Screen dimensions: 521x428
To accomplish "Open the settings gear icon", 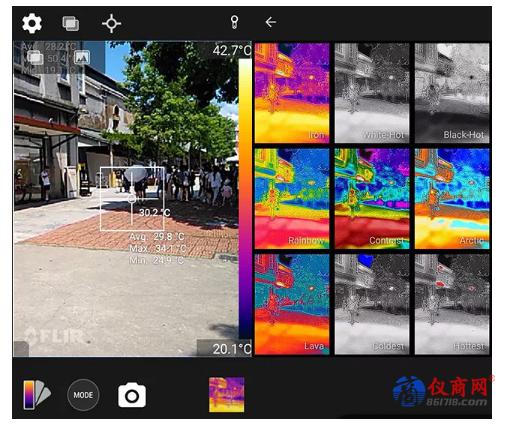I will point(32,23).
